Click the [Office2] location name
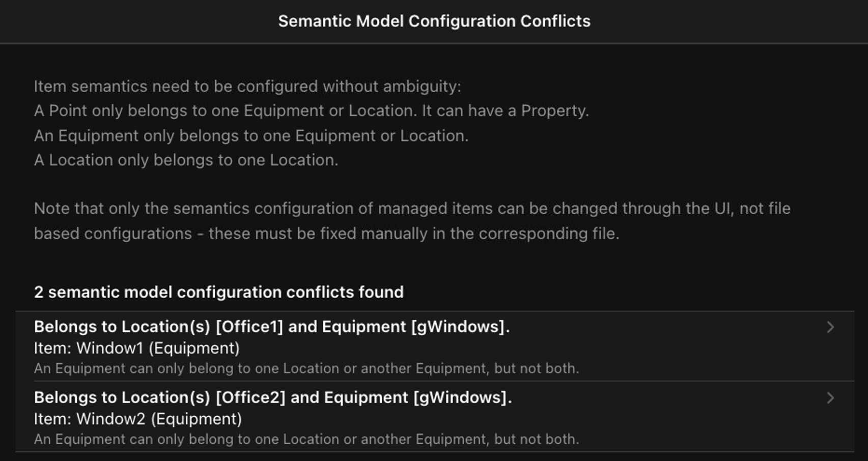This screenshot has height=461, width=868. [x=250, y=397]
